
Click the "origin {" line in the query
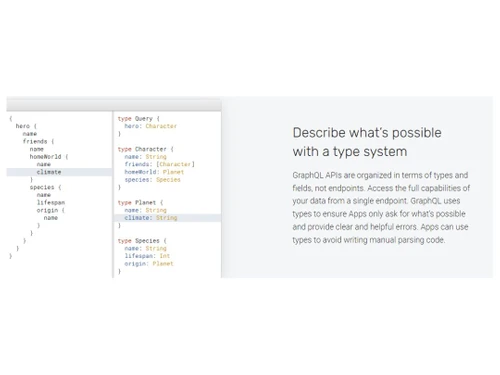click(x=50, y=210)
